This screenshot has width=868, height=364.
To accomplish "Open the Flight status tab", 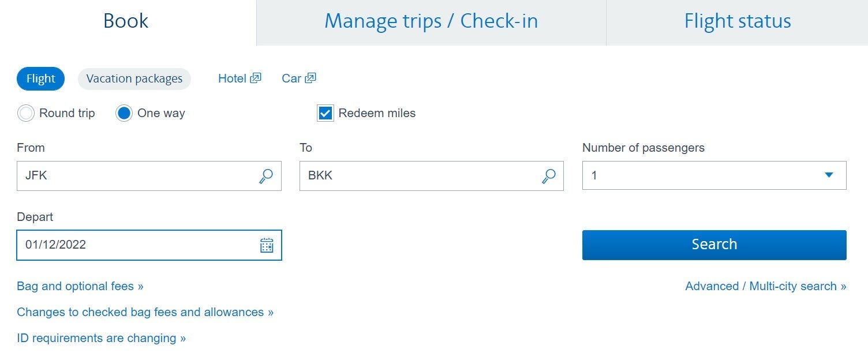I will 737,21.
